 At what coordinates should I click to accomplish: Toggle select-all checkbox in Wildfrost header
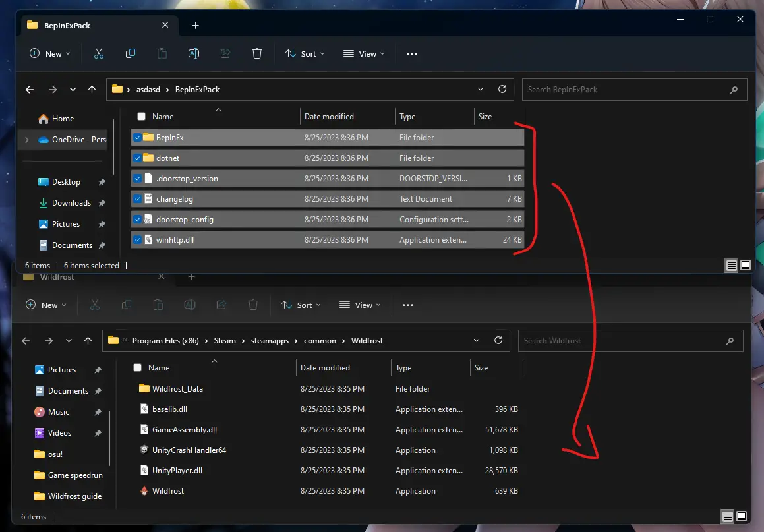click(x=137, y=368)
